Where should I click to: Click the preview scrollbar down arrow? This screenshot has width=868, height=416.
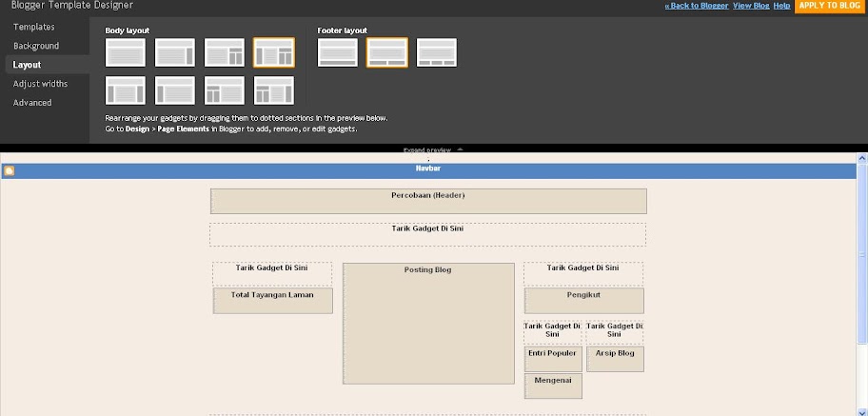[x=862, y=411]
